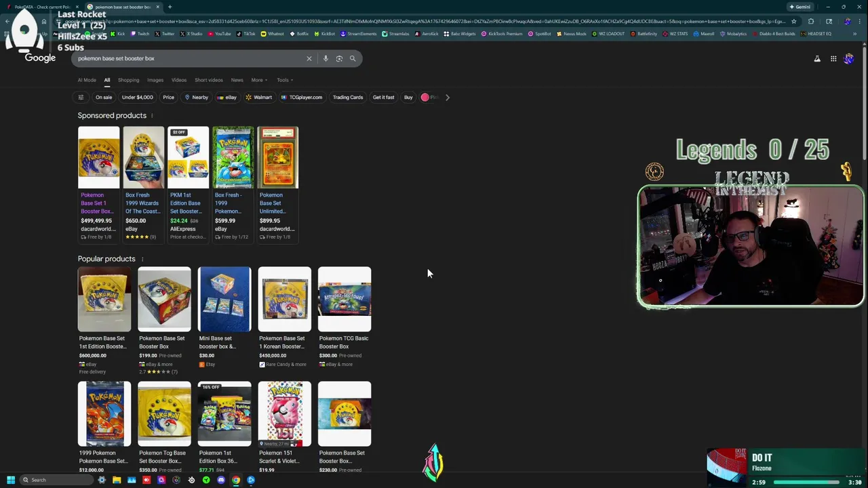Open Search Labs flask icon
868x488 pixels.
point(817,59)
